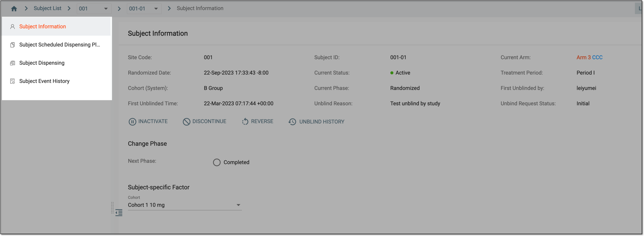The width and height of the screenshot is (644, 236).
Task: Click Current Phase value Randomized
Action: pos(405,88)
